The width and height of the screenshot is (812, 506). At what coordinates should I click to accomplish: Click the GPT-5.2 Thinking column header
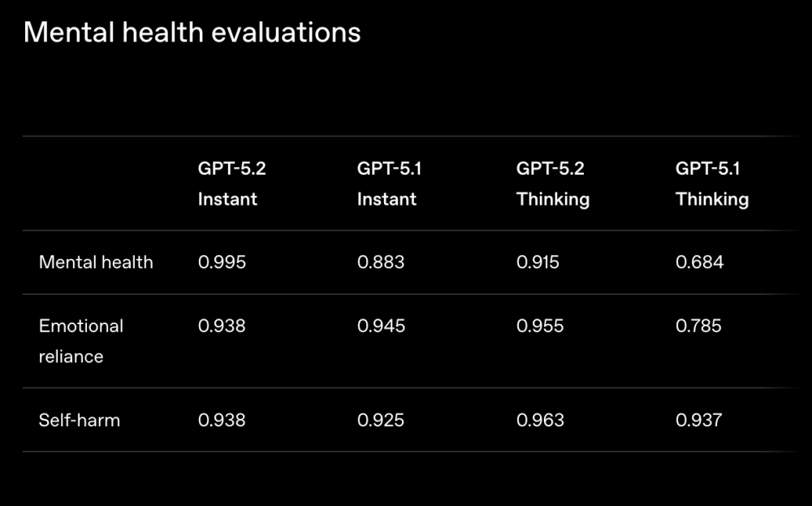click(x=552, y=184)
